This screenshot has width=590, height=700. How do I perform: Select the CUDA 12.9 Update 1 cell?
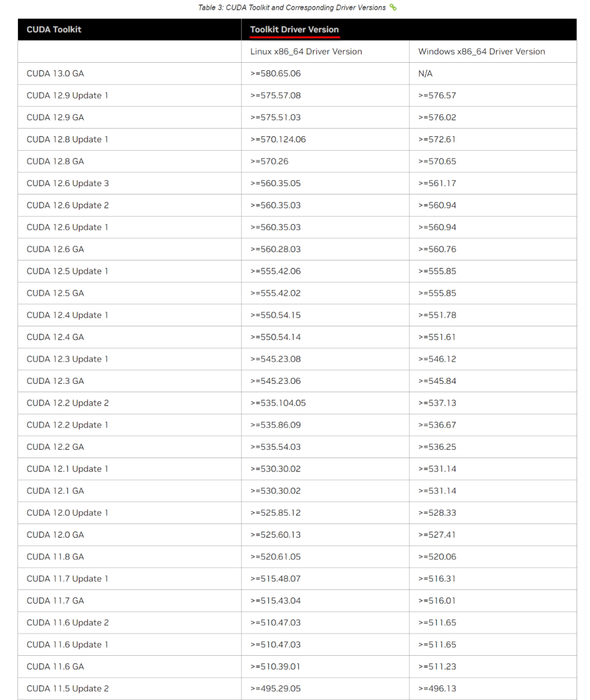67,96
